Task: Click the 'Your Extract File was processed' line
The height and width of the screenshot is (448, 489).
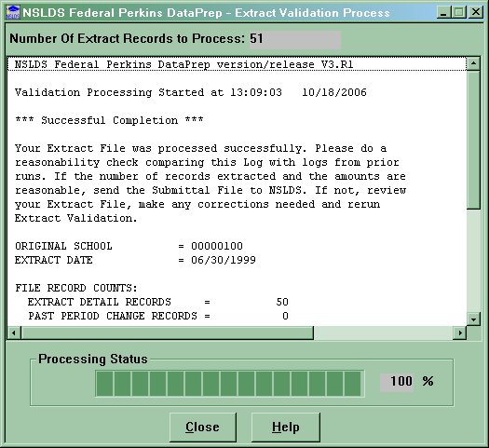Action: tap(200, 148)
